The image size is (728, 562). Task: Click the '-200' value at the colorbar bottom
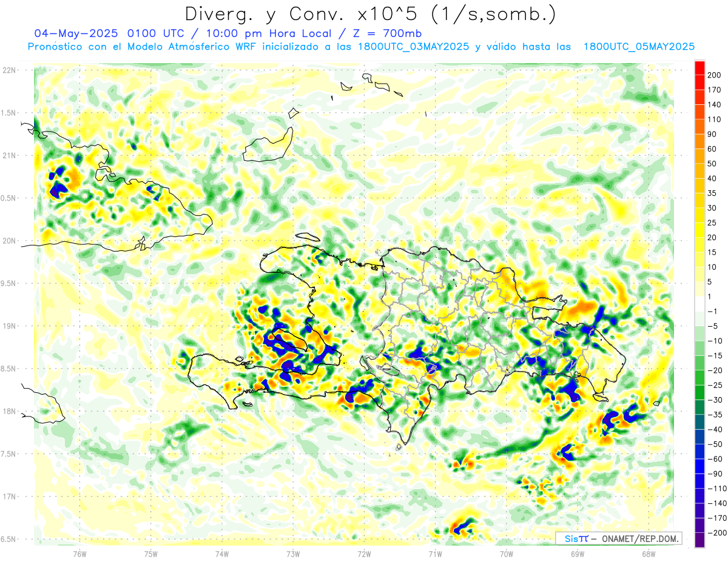716,534
